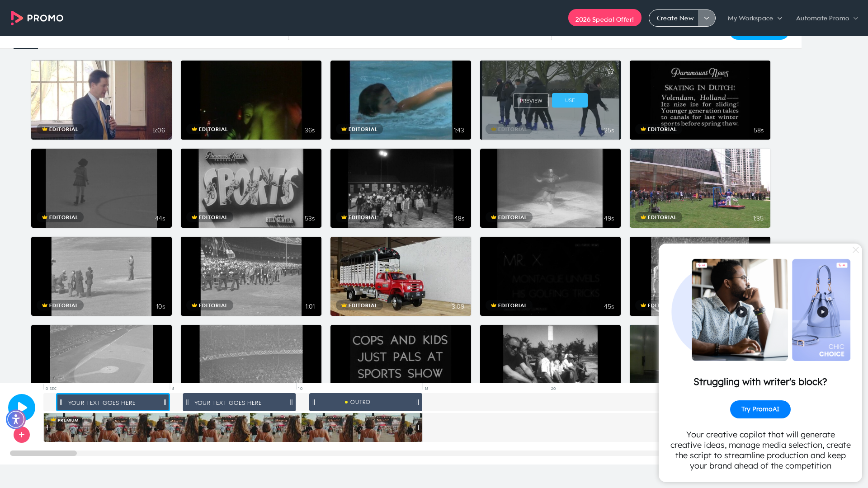
Task: Select the red toy truck 3:09 clip
Action: pos(401,276)
